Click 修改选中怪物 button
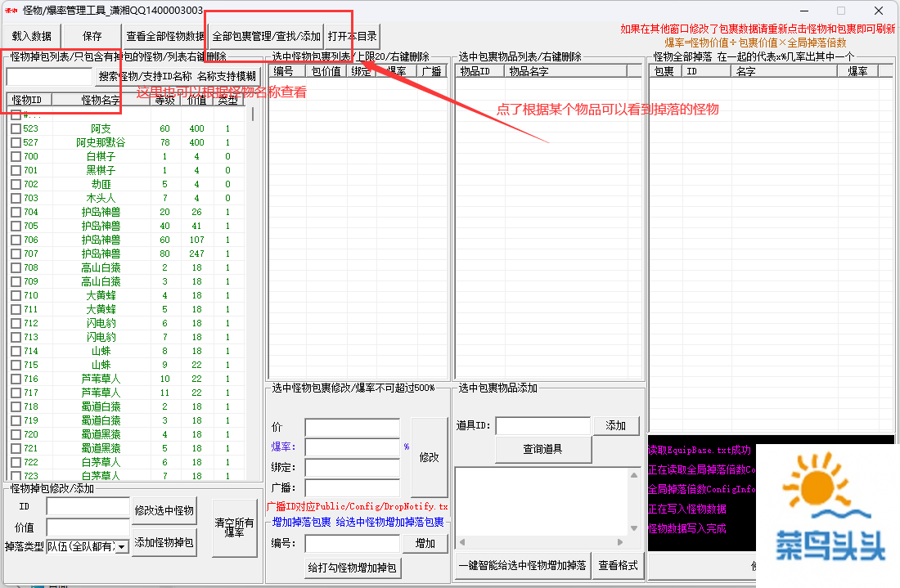The image size is (900, 588). (x=164, y=510)
